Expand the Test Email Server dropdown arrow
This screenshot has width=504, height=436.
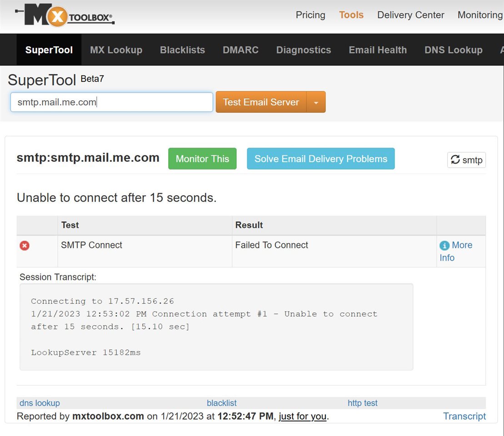click(316, 102)
